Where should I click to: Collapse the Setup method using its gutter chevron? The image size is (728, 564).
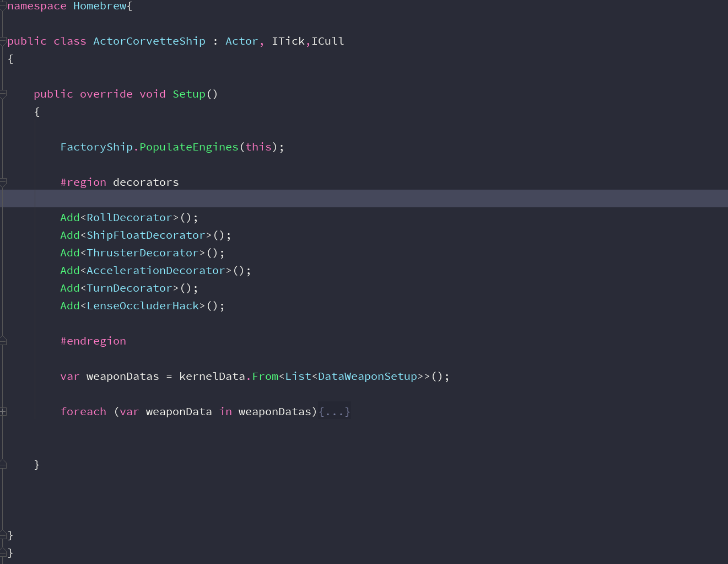coord(3,93)
